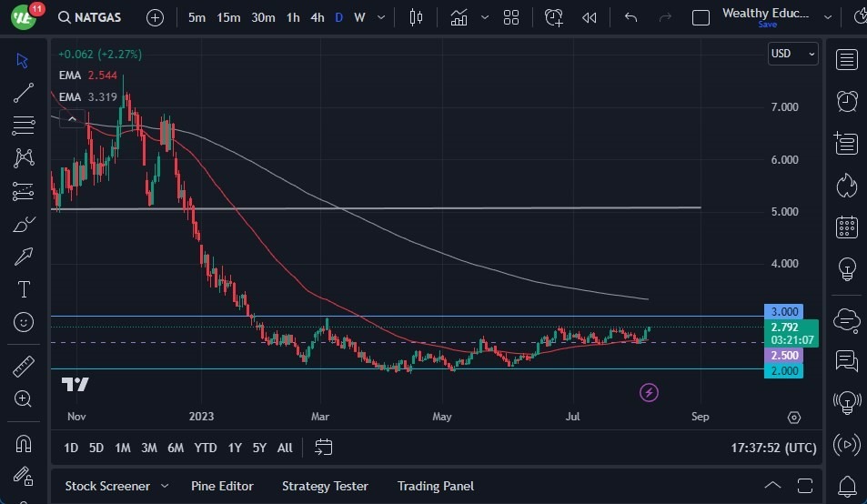Switch to the Pine Editor tab

point(222,486)
